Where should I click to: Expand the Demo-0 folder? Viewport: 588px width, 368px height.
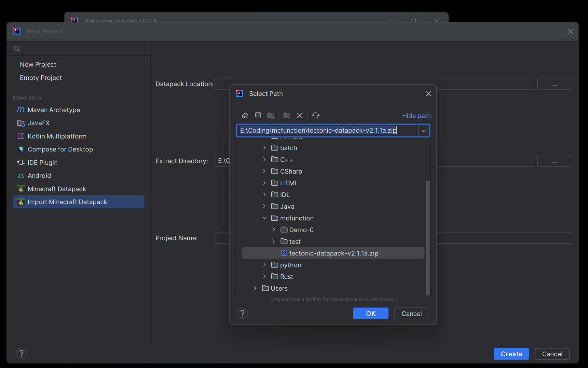(x=273, y=230)
